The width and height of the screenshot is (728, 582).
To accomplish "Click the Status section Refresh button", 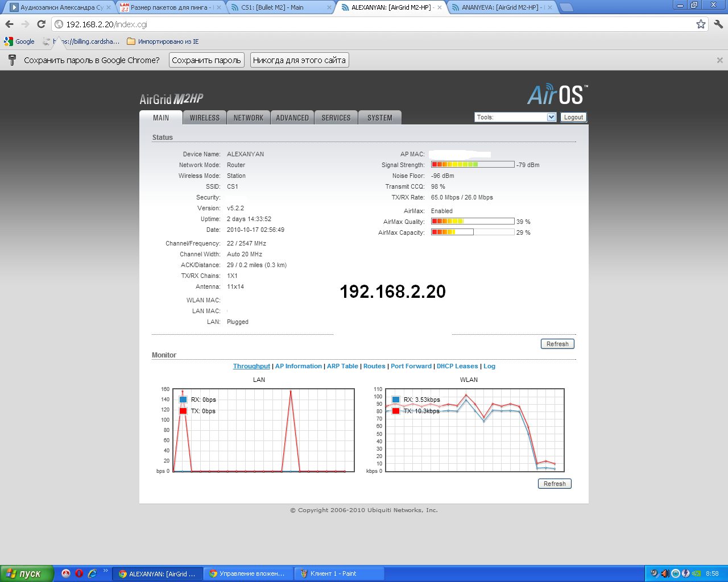I will (557, 344).
